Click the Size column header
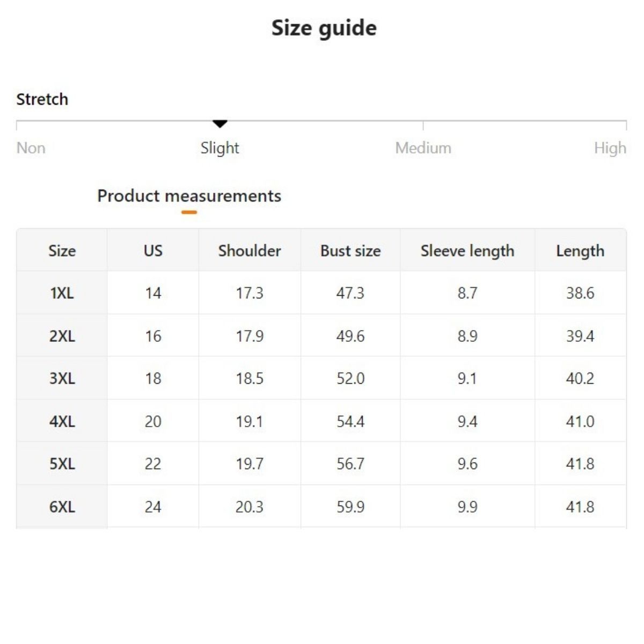 click(x=62, y=251)
